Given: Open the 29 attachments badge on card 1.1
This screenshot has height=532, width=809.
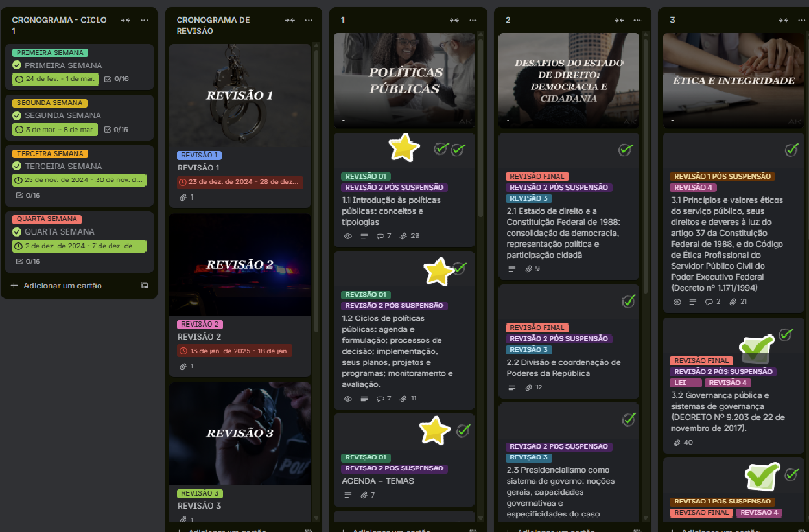Looking at the screenshot, I should [x=410, y=236].
